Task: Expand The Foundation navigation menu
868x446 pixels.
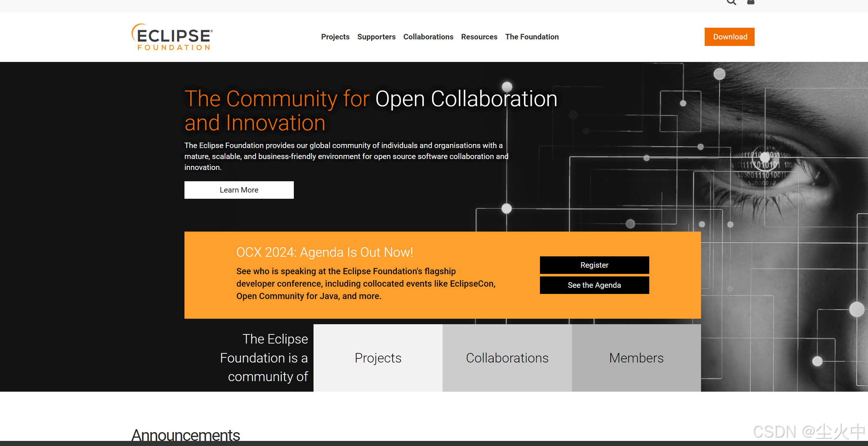Action: tap(532, 37)
